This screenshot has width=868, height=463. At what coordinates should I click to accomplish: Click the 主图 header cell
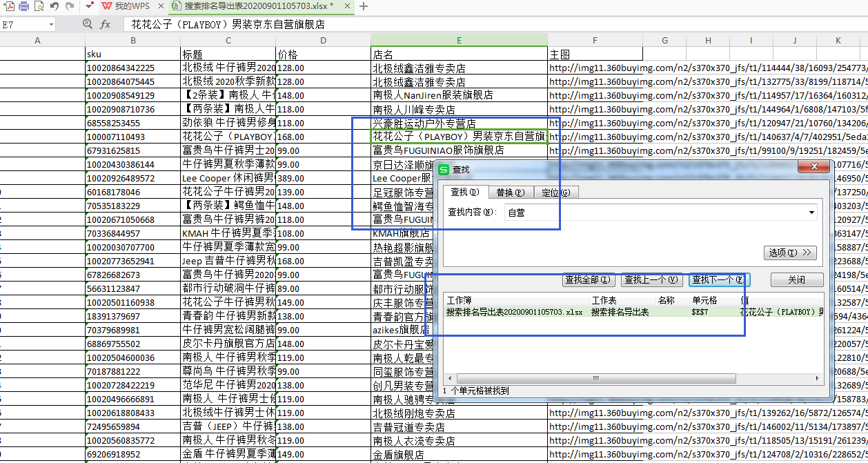click(x=595, y=54)
